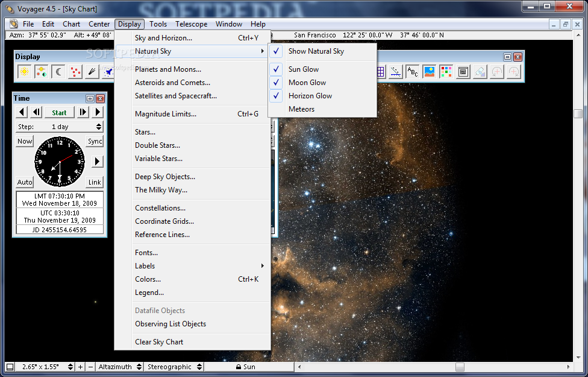
Task: Click the vertical scrollbar thumb
Action: pyautogui.click(x=578, y=114)
